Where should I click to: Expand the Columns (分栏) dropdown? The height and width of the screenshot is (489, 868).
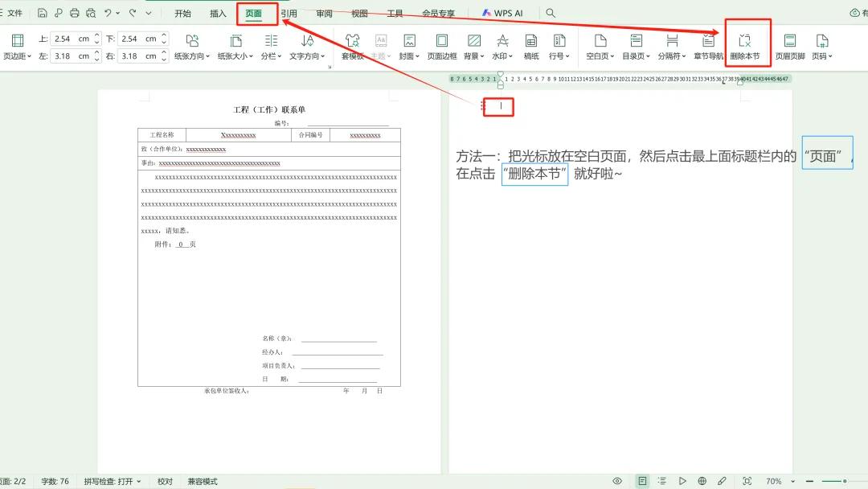tap(269, 44)
